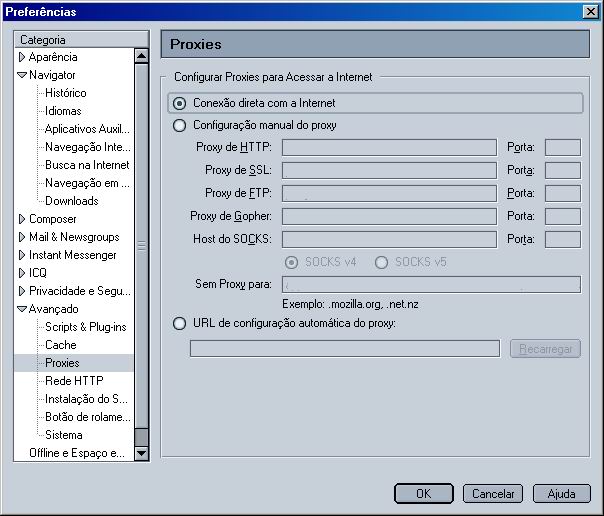Viewport: 604px width, 516px height.
Task: Select Navegação Inte... tree item
Action: point(88,147)
